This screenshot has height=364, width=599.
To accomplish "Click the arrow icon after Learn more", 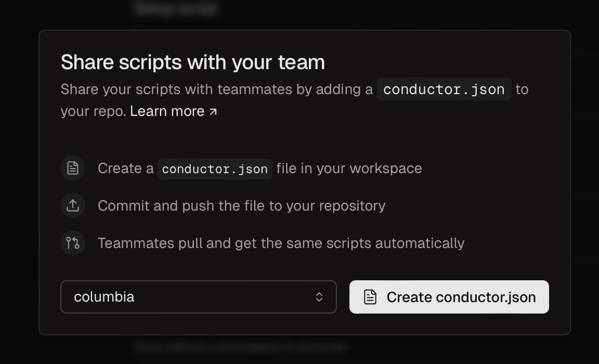I will tap(213, 111).
